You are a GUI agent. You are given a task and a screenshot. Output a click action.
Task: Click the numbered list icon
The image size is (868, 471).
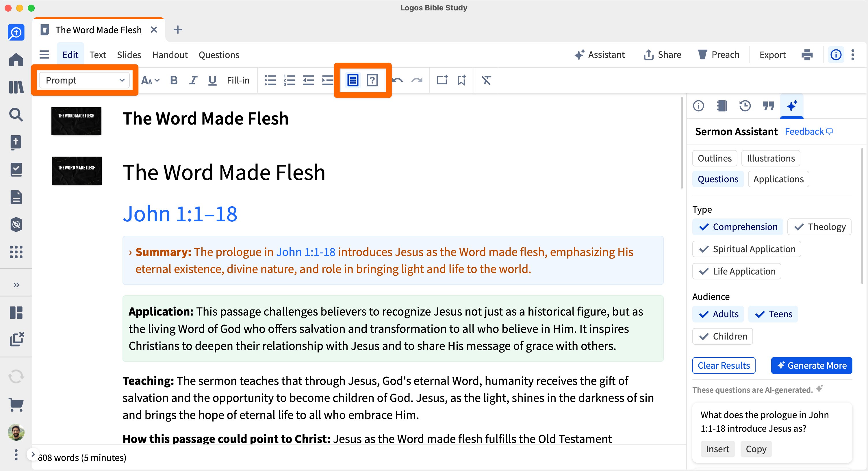pyautogui.click(x=289, y=80)
